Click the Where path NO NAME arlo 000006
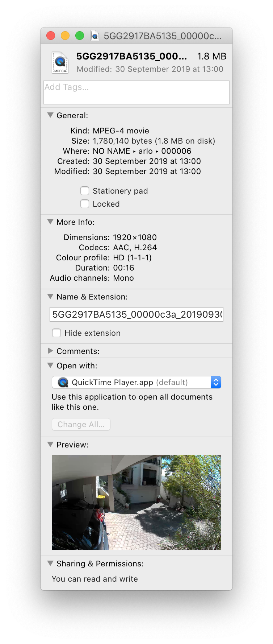The image size is (273, 644). click(x=142, y=151)
